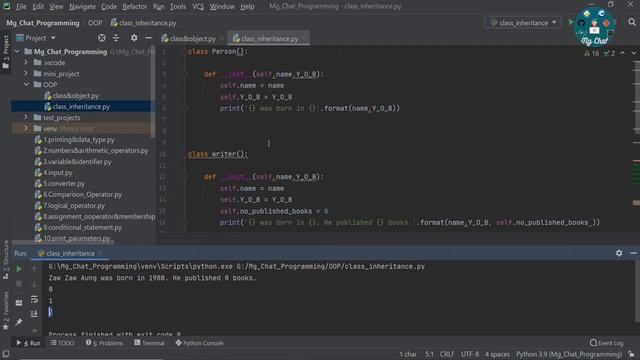Click the Python 3.9 interpreter status

click(x=569, y=354)
